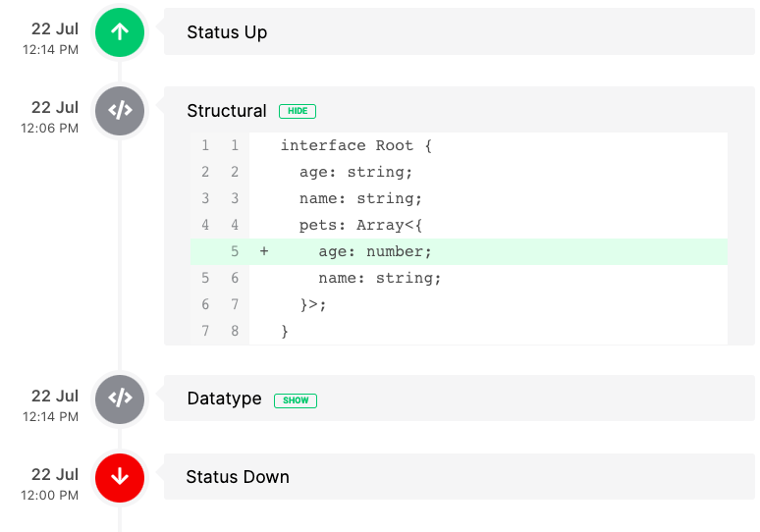
Task: Click the new line number 5
Action: click(235, 252)
